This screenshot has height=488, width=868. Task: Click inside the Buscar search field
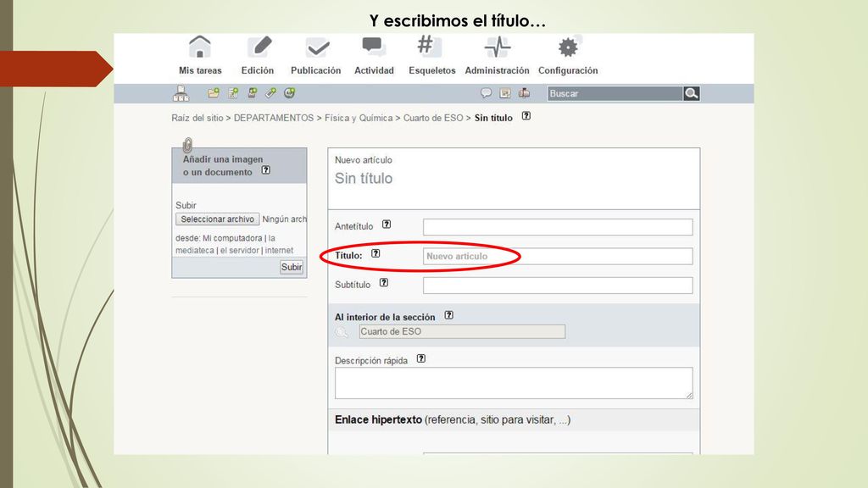coord(615,93)
